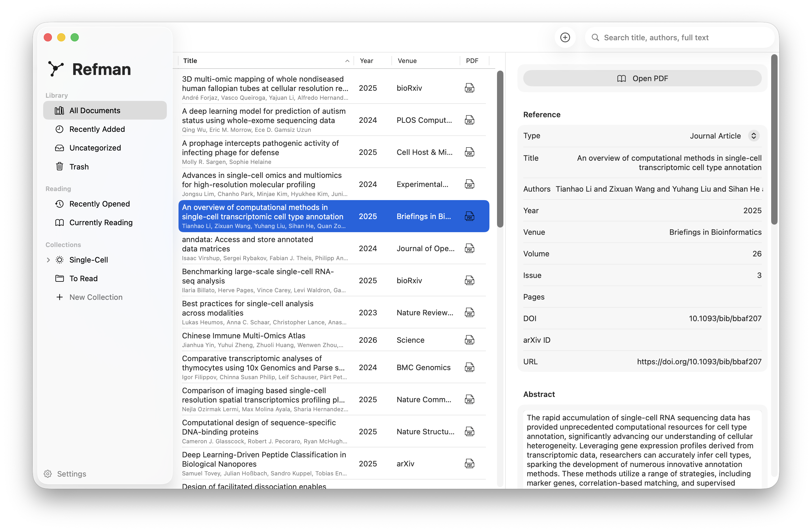Click the To Read folder icon
Viewport: 812px width, 532px height.
coord(60,279)
